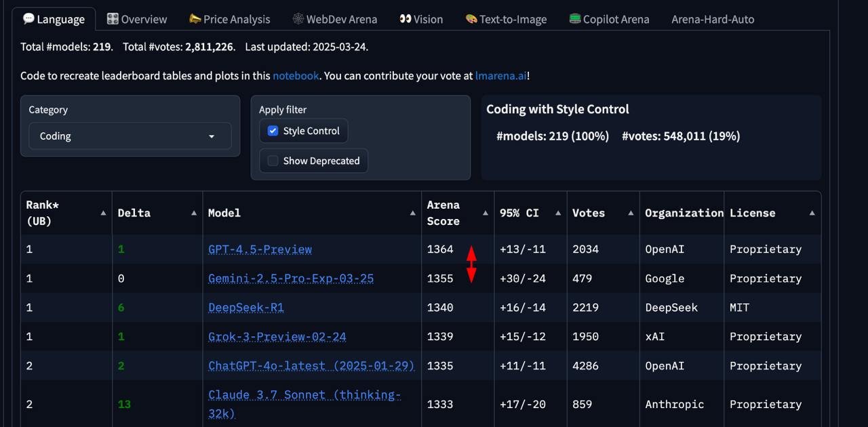Select Arena Score 1340 cell
The height and width of the screenshot is (427, 868).
coord(458,308)
